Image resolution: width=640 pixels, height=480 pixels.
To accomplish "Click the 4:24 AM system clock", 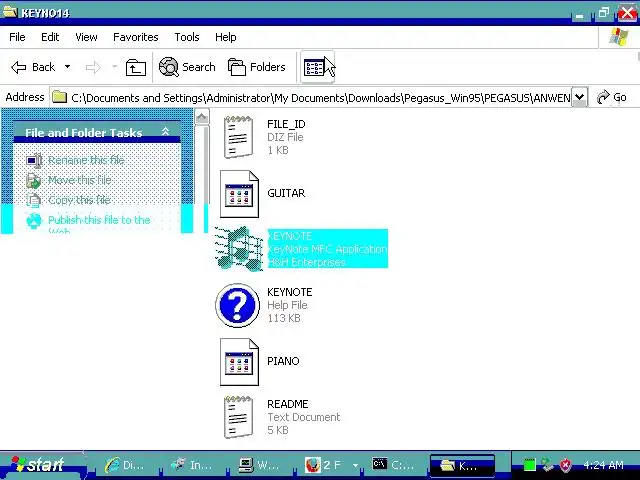I will click(603, 465).
